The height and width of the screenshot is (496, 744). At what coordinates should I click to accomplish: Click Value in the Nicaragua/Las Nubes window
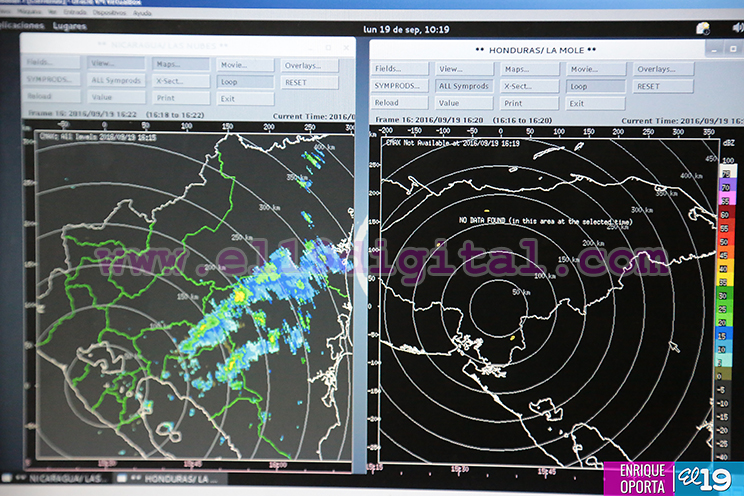coord(116,97)
